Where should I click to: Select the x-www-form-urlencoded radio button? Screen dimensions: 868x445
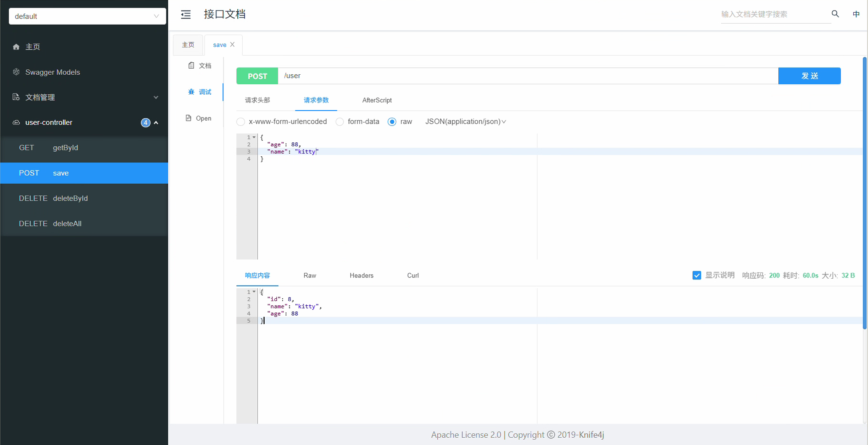click(241, 122)
